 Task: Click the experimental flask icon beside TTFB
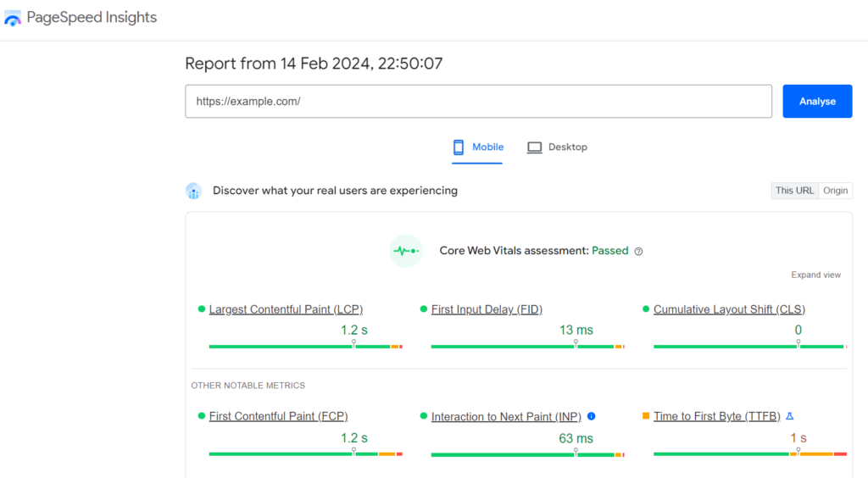[x=790, y=416]
